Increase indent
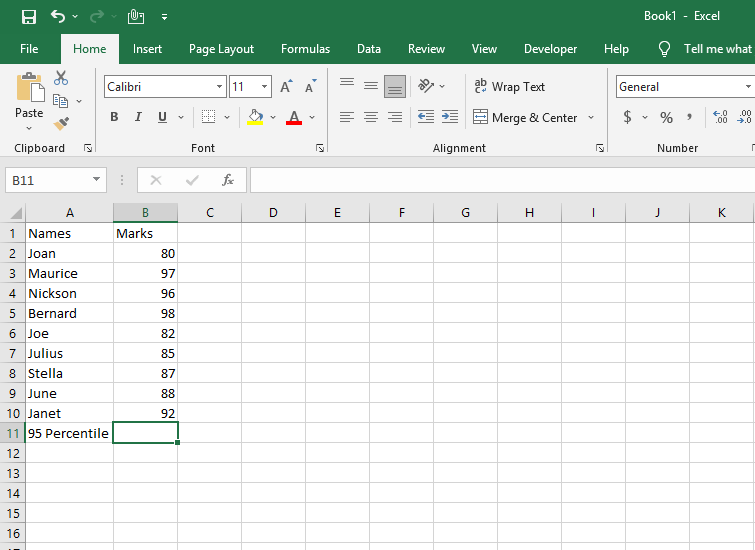Screen dimensions: 755x550 point(450,117)
